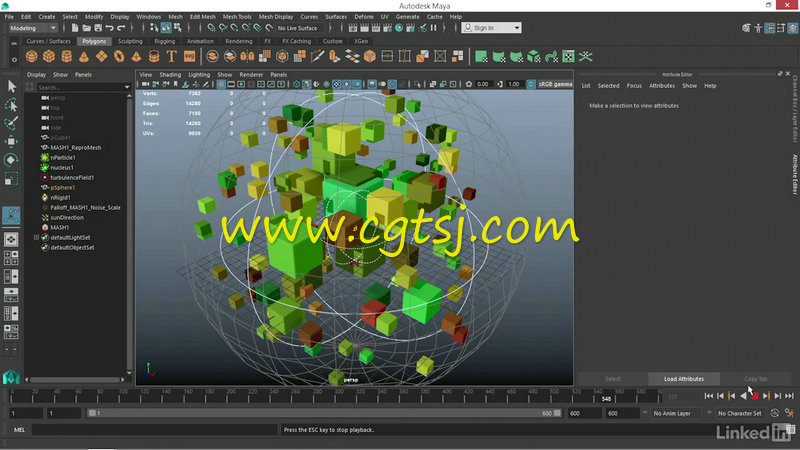Open the Mesh Tools menu
Image resolution: width=800 pixels, height=450 pixels.
pos(237,17)
